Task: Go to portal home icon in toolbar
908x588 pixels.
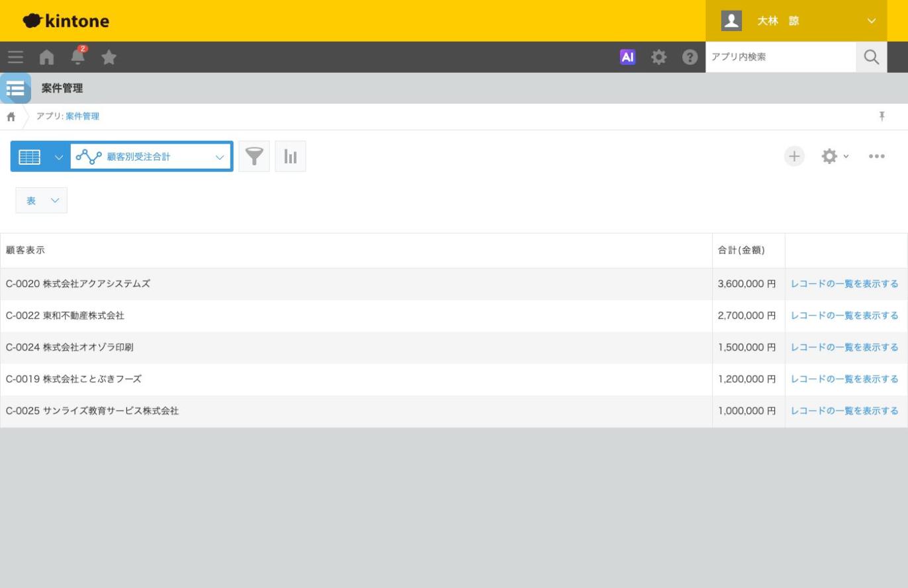Action: coord(46,57)
